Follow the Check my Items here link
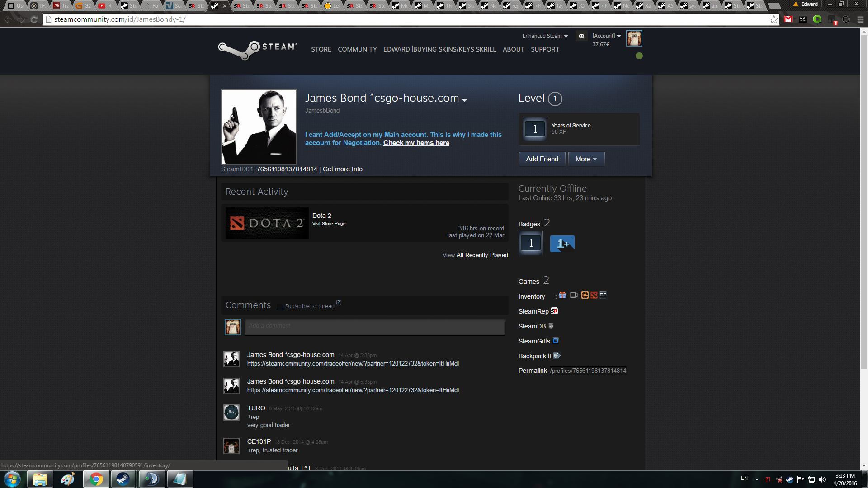This screenshot has width=868, height=488. coord(416,143)
